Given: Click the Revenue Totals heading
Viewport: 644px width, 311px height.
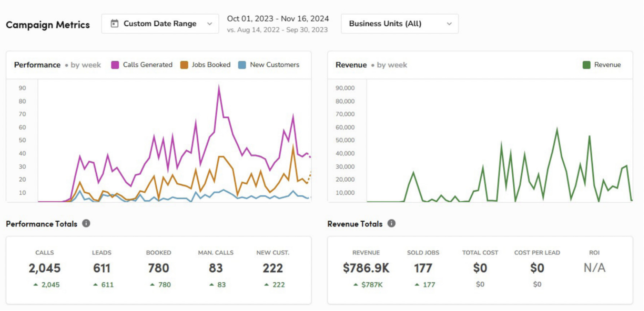Looking at the screenshot, I should click(355, 224).
